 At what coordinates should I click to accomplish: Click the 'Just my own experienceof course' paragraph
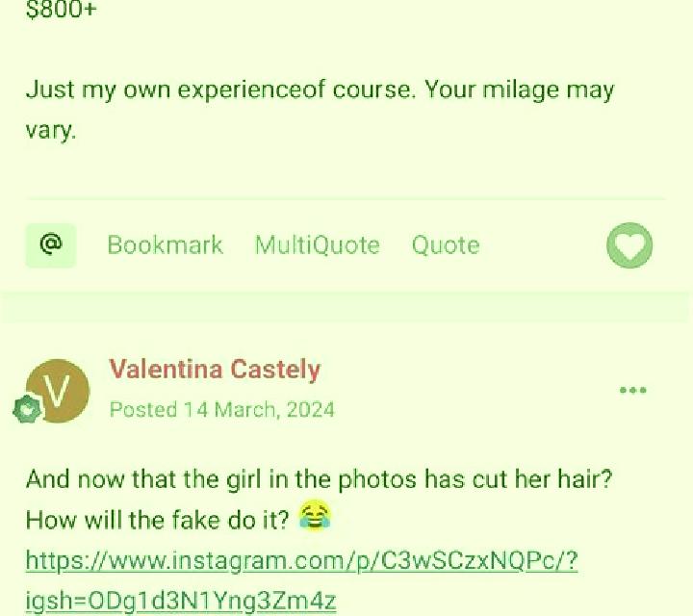click(320, 110)
